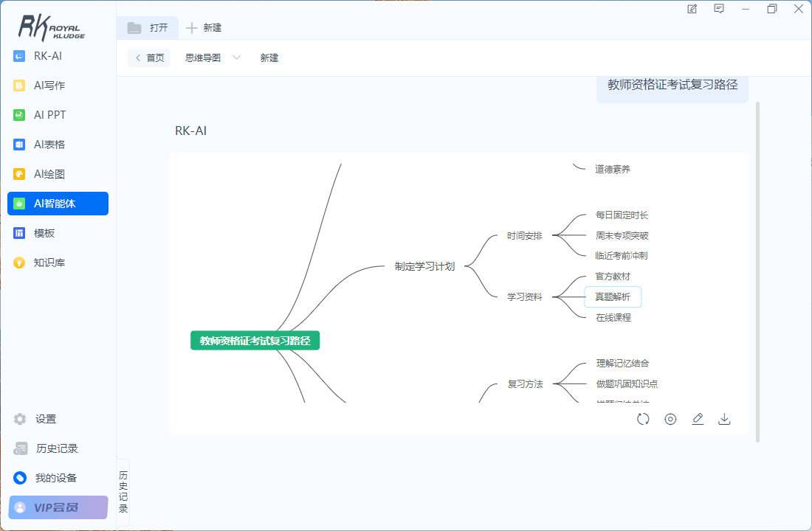The width and height of the screenshot is (812, 531).
Task: Click the edit pencil icon below mind map
Action: click(698, 419)
